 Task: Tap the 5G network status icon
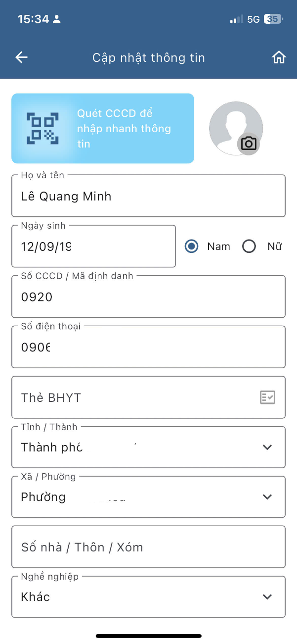(254, 19)
